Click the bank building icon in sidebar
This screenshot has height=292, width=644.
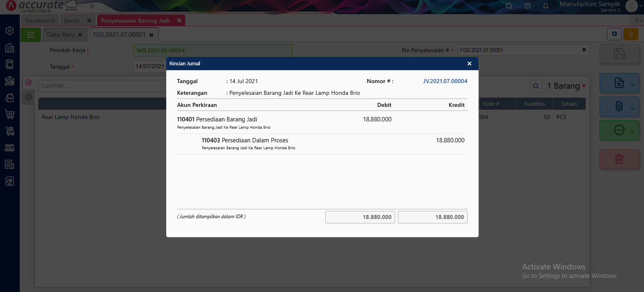click(10, 81)
